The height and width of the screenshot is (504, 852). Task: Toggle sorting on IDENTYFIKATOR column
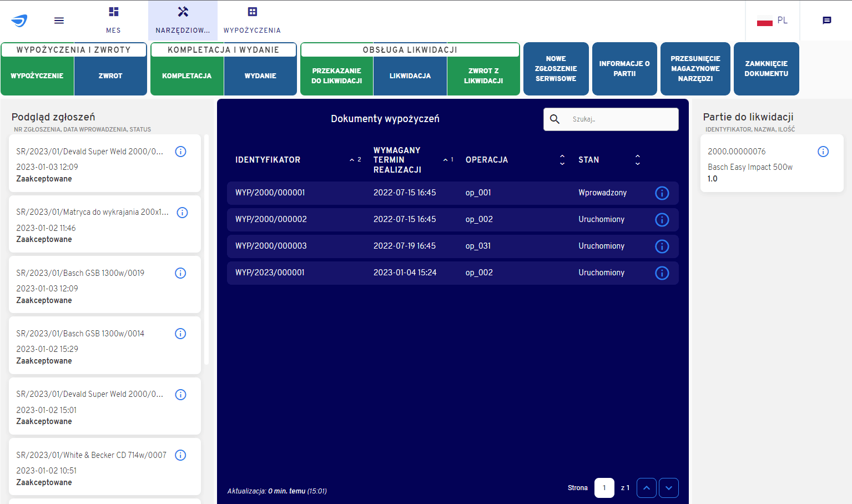(x=355, y=159)
